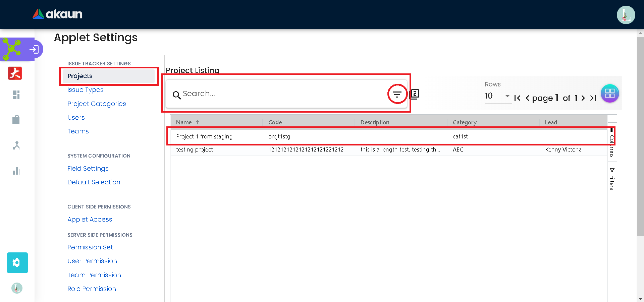This screenshot has height=302, width=644.
Task: Open Issue Types settings
Action: tap(86, 90)
